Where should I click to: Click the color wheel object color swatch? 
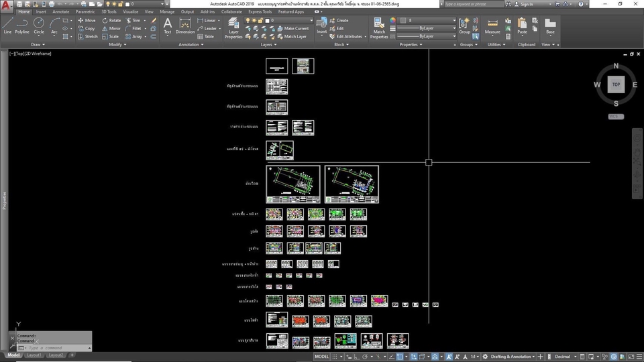click(x=392, y=20)
